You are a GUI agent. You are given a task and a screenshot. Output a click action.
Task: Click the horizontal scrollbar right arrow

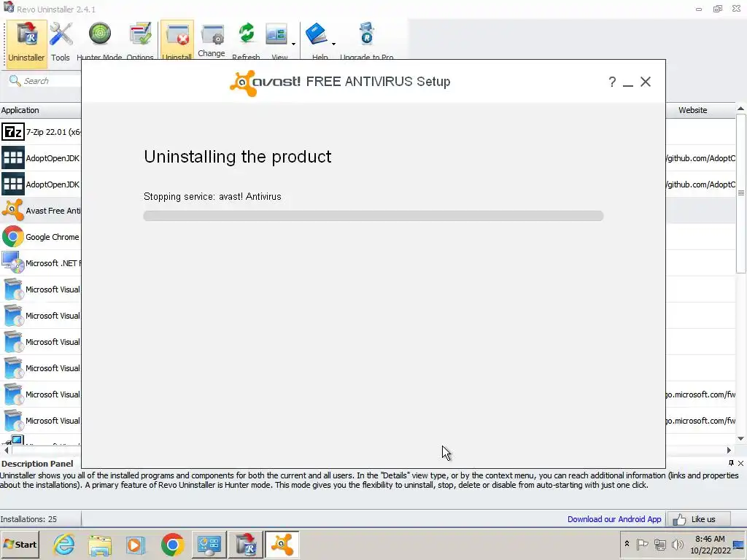click(x=729, y=450)
